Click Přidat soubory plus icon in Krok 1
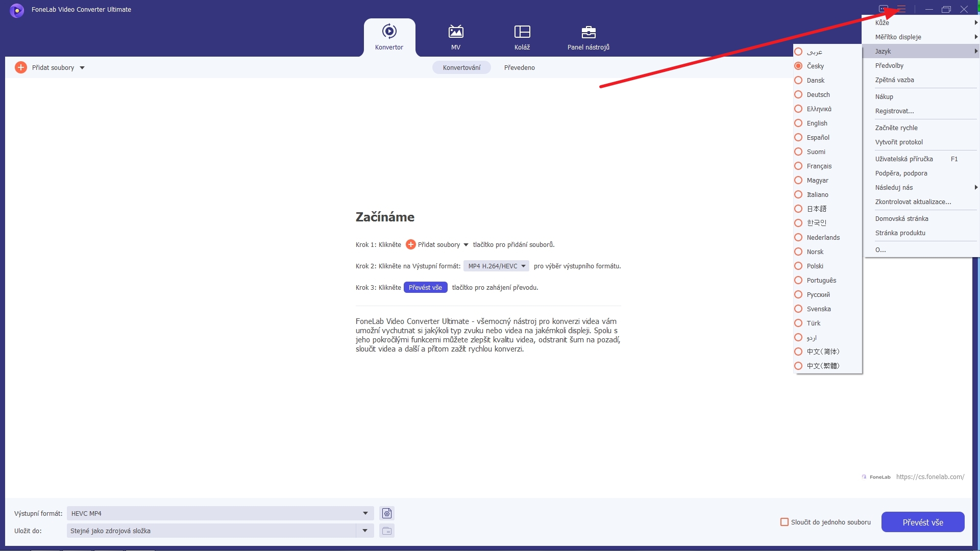This screenshot has height=551, width=980. click(x=410, y=244)
